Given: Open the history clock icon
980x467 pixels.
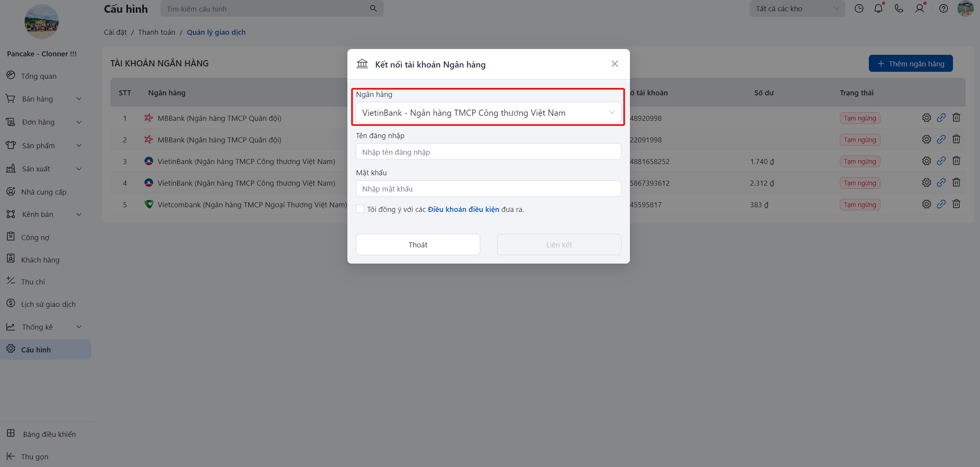Looking at the screenshot, I should (x=859, y=8).
